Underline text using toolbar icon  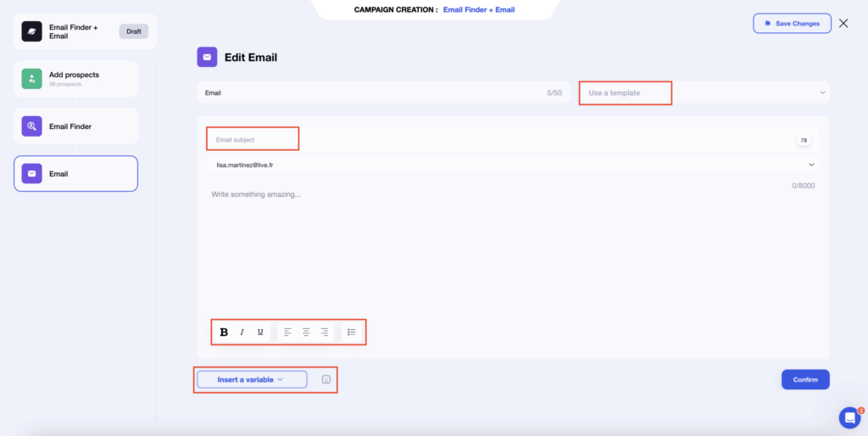click(x=260, y=332)
